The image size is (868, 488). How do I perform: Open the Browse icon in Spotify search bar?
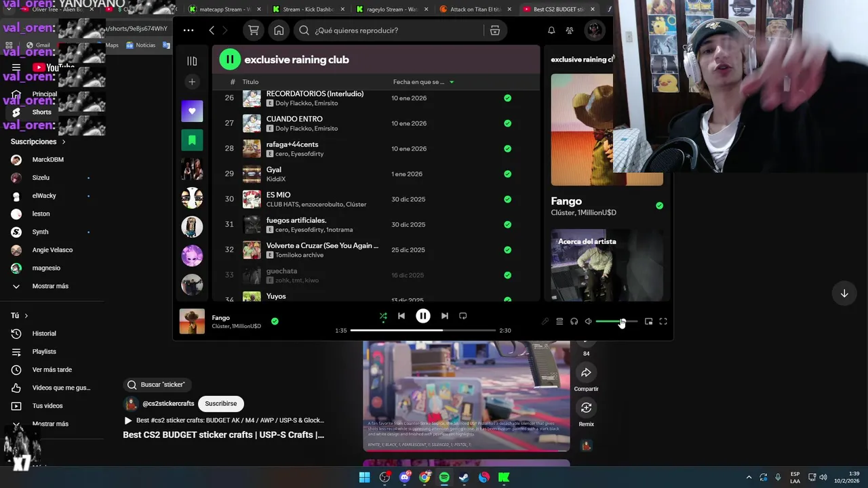(495, 30)
